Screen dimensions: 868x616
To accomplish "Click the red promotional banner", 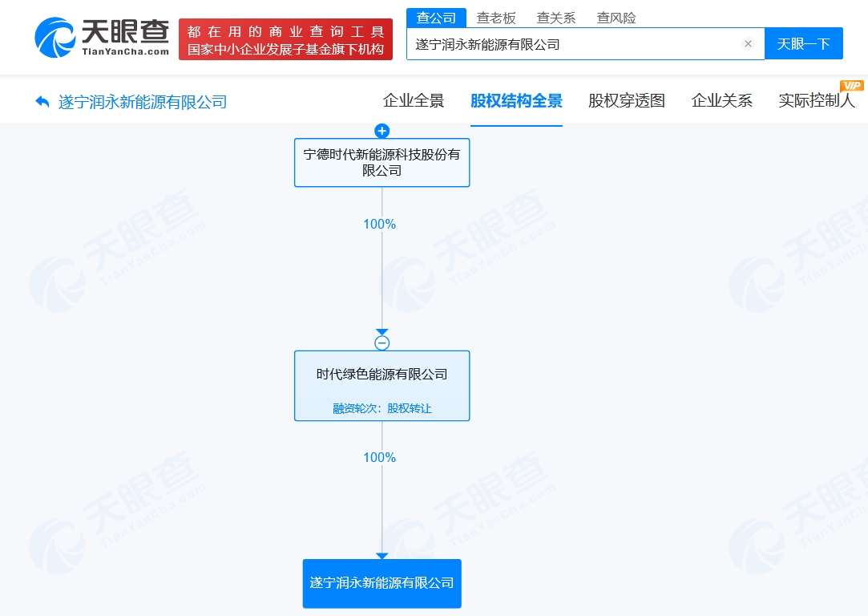I will (x=285, y=39).
